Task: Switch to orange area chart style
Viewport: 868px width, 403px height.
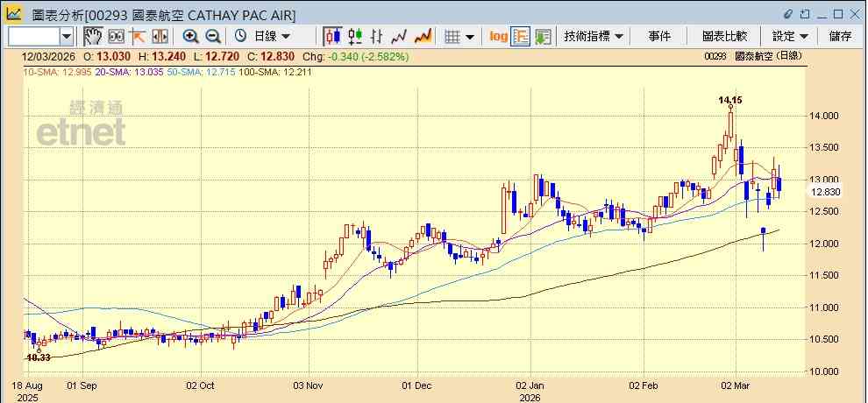Action: 423,37
